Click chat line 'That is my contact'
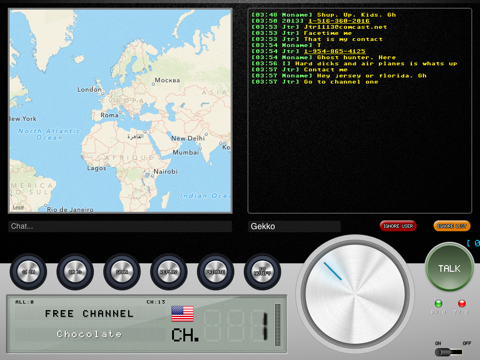Image resolution: width=480 pixels, height=360 pixels. (x=343, y=39)
